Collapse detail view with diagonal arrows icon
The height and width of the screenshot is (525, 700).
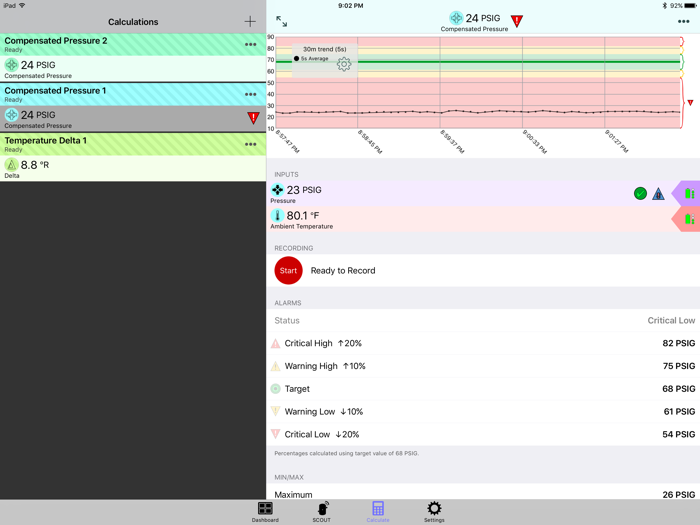click(x=281, y=21)
